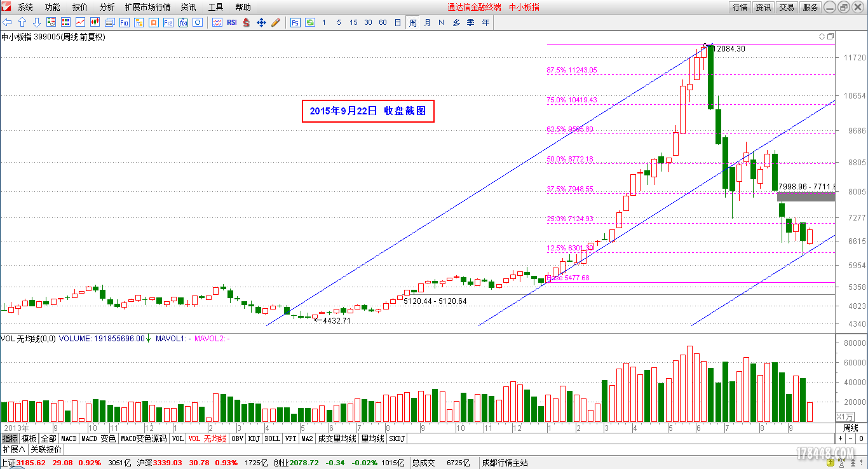Open the 工具 menu
The width and height of the screenshot is (868, 469).
215,7
